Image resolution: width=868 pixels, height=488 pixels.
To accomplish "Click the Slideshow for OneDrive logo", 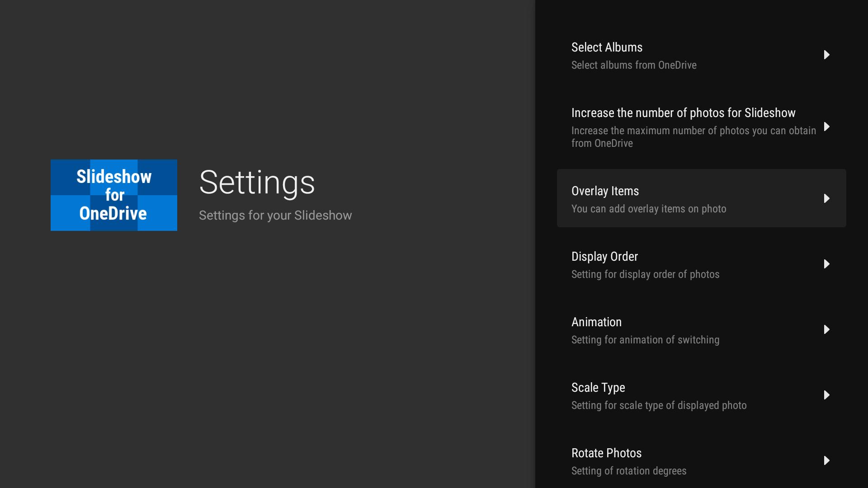I will (114, 195).
